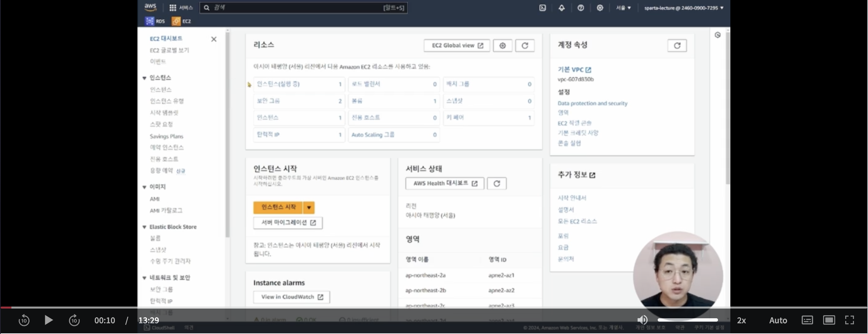The image size is (868, 334).
Task: Open the 기본 VPC external link
Action: 574,70
